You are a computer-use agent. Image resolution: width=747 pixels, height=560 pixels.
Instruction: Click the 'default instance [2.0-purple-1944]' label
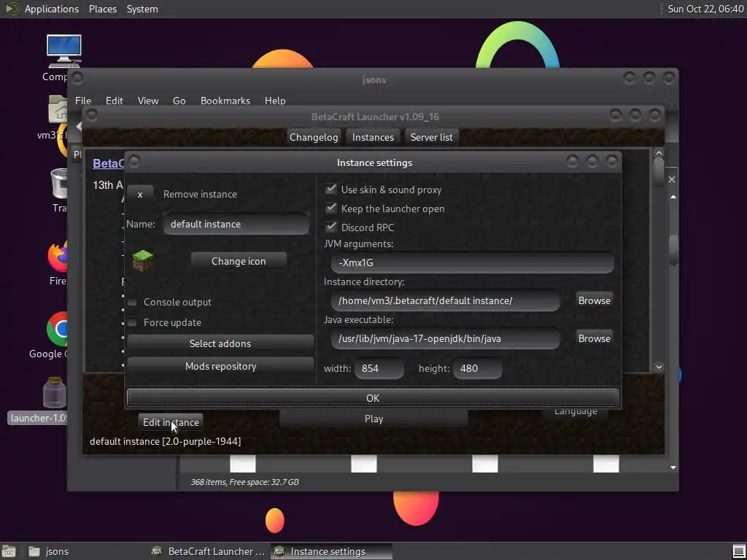pyautogui.click(x=166, y=441)
